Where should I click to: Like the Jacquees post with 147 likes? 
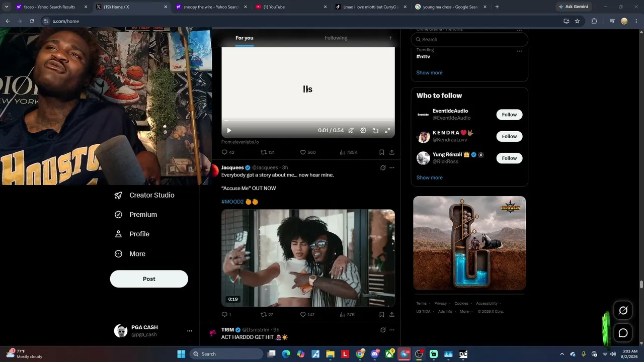click(x=307, y=315)
